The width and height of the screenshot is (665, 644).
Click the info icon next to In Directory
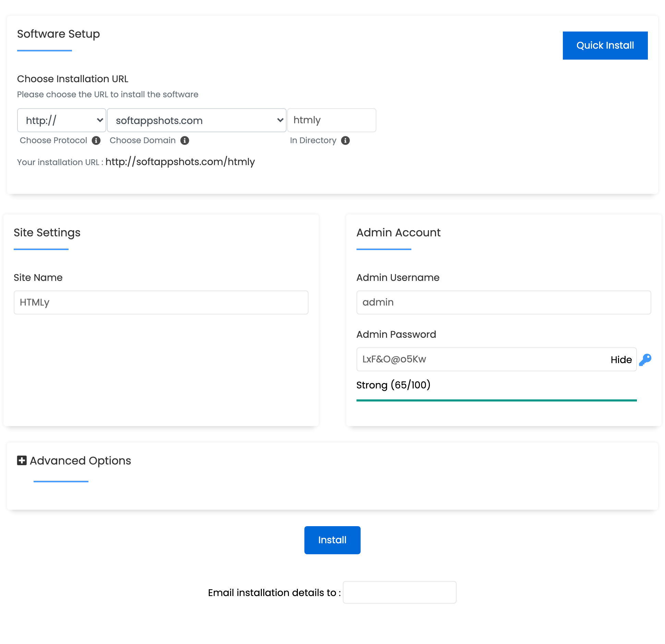[345, 140]
